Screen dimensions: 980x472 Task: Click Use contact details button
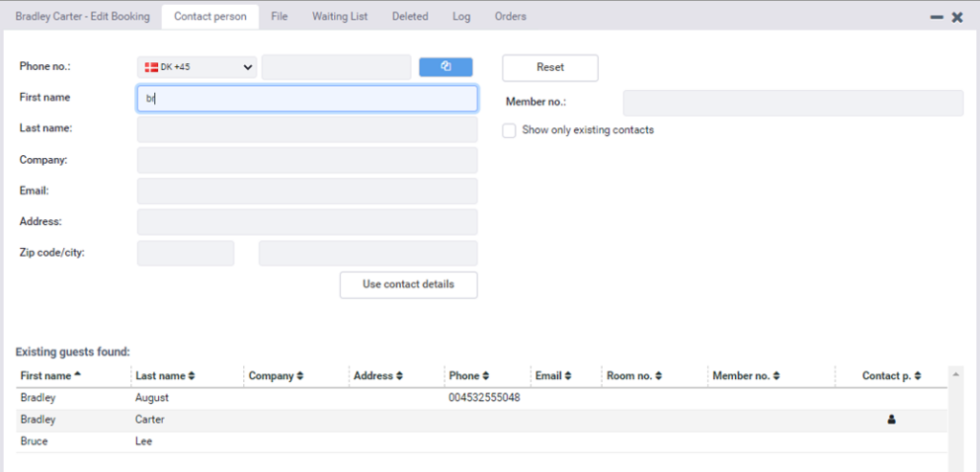tap(408, 284)
